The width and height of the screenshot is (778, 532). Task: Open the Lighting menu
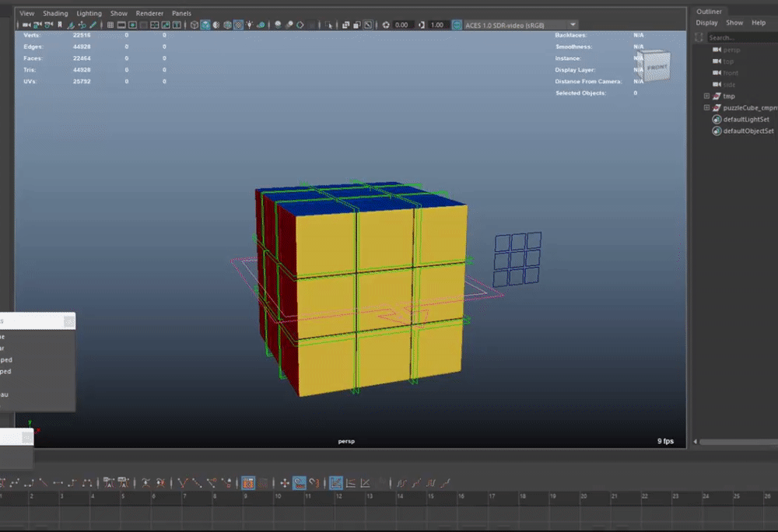point(89,13)
